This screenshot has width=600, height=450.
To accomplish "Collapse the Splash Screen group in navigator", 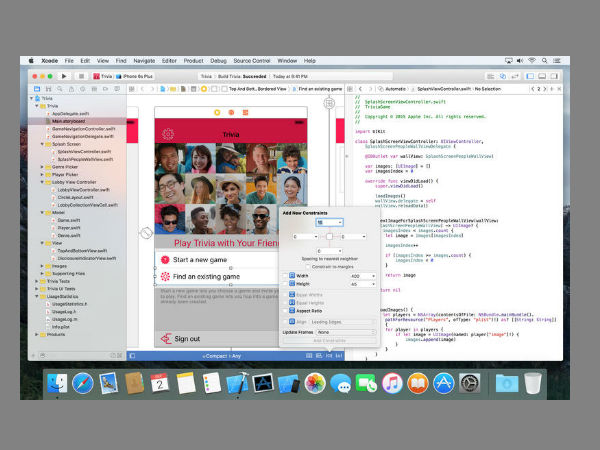I will click(41, 145).
